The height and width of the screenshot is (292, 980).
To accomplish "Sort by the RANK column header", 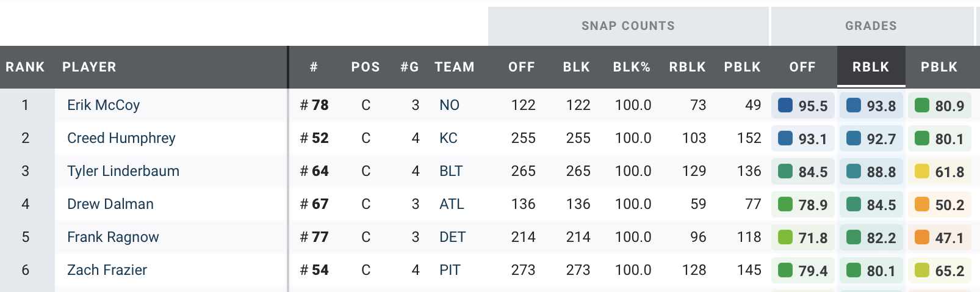I will [25, 67].
